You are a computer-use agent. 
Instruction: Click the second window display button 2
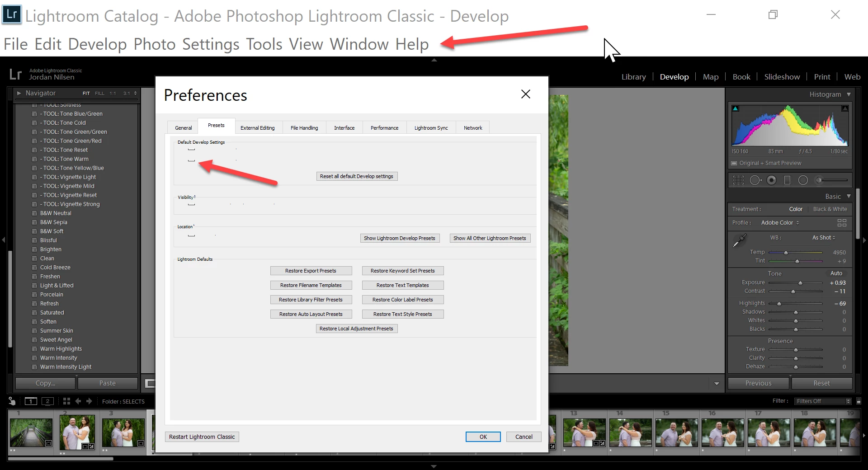click(47, 401)
